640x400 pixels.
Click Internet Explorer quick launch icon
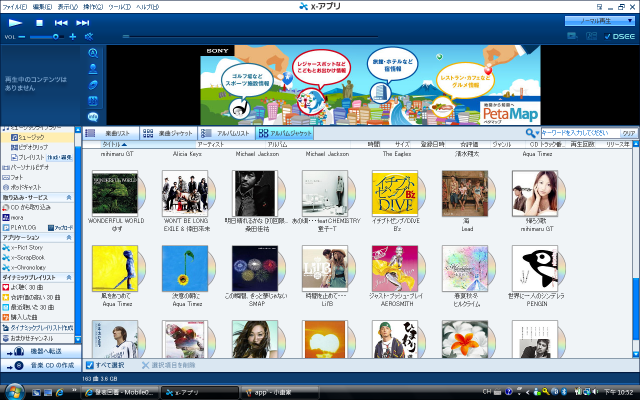(60, 393)
